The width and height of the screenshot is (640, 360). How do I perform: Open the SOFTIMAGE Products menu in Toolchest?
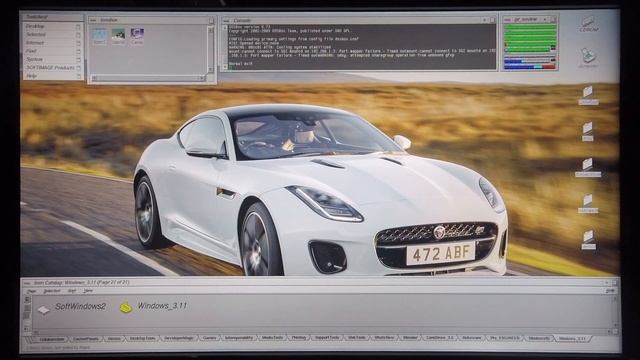tap(52, 68)
